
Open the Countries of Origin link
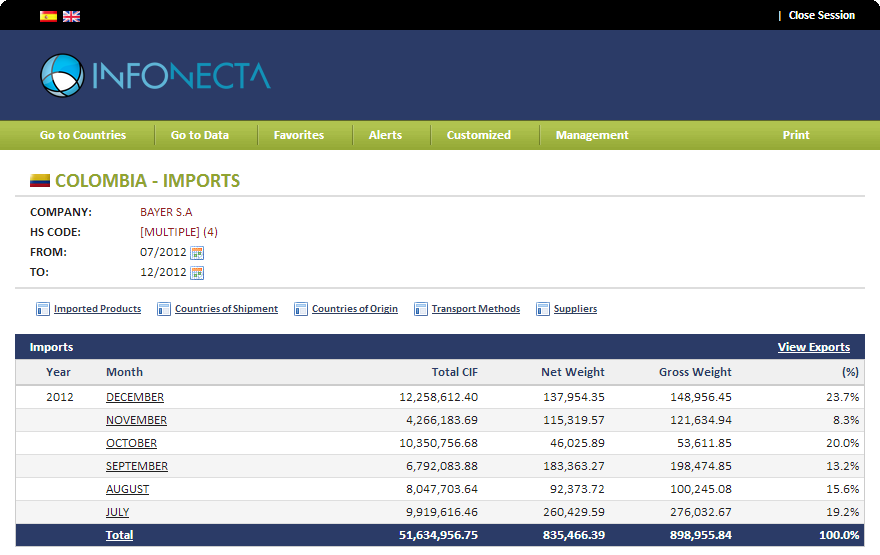point(354,309)
